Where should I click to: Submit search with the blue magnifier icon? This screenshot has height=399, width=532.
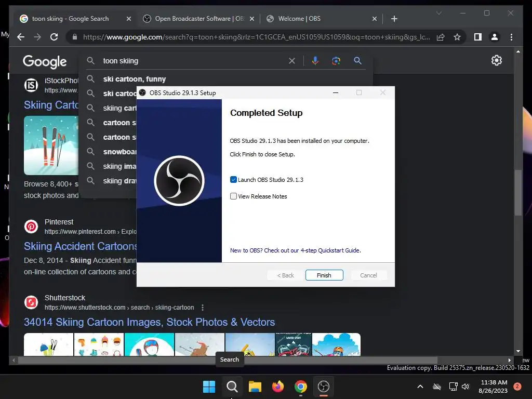pyautogui.click(x=357, y=61)
